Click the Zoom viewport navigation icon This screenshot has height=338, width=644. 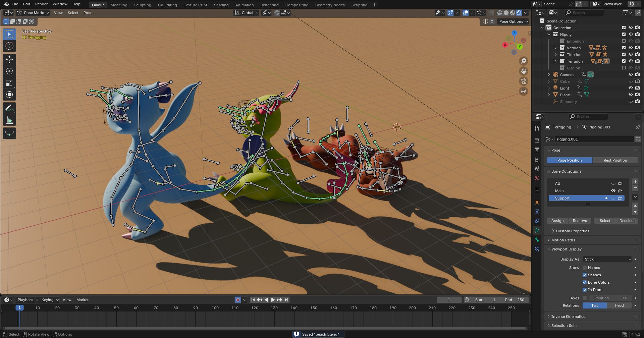coord(523,61)
